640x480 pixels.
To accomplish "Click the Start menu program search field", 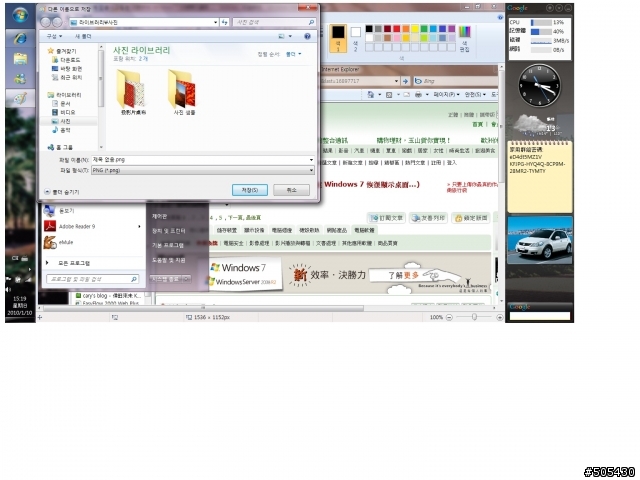I will [92, 279].
